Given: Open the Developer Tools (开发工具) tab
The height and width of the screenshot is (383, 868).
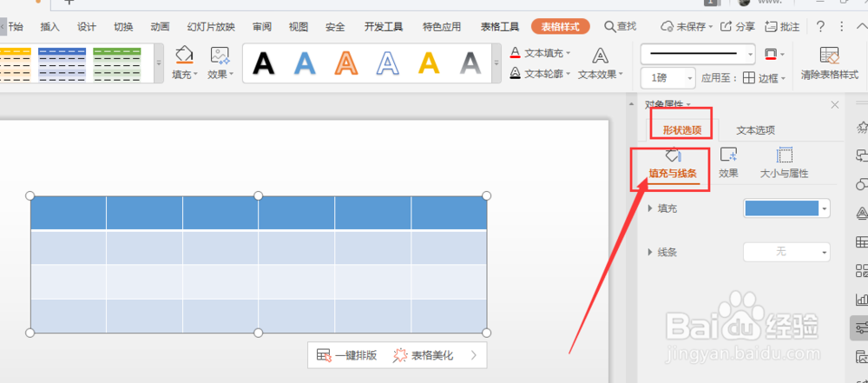Looking at the screenshot, I should click(x=384, y=27).
